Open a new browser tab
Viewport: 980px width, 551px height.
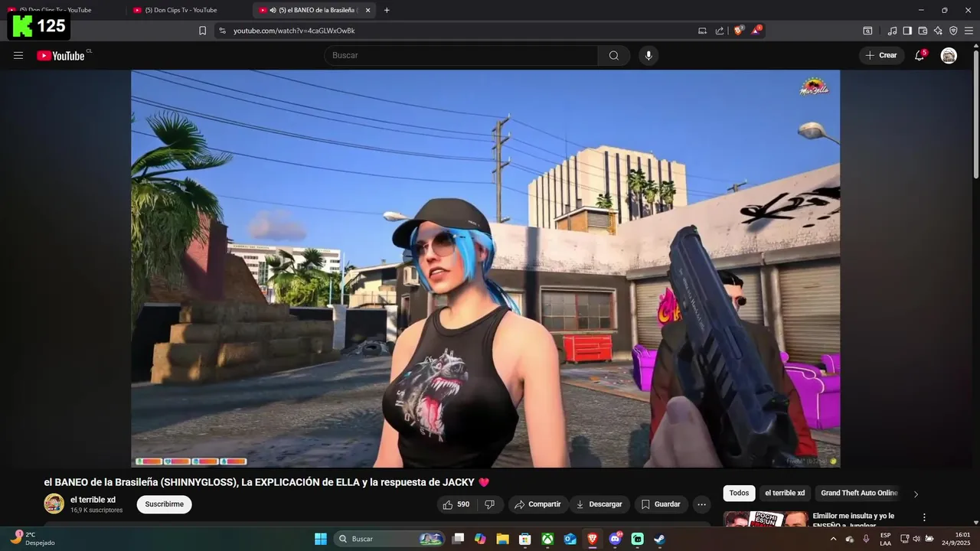[x=387, y=10]
